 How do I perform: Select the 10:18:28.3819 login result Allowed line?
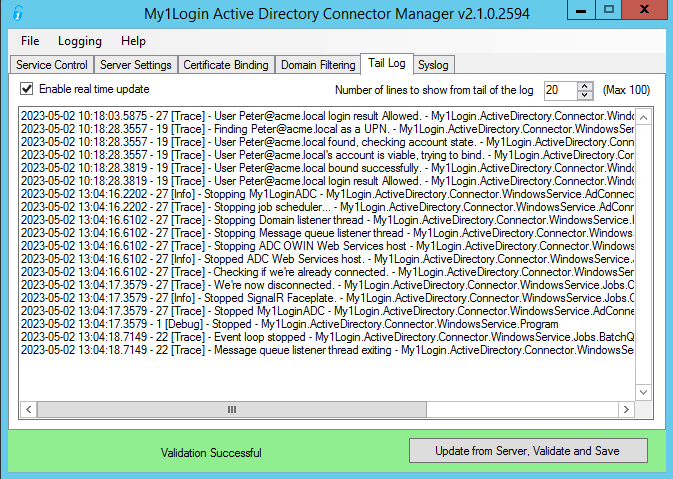click(327, 181)
